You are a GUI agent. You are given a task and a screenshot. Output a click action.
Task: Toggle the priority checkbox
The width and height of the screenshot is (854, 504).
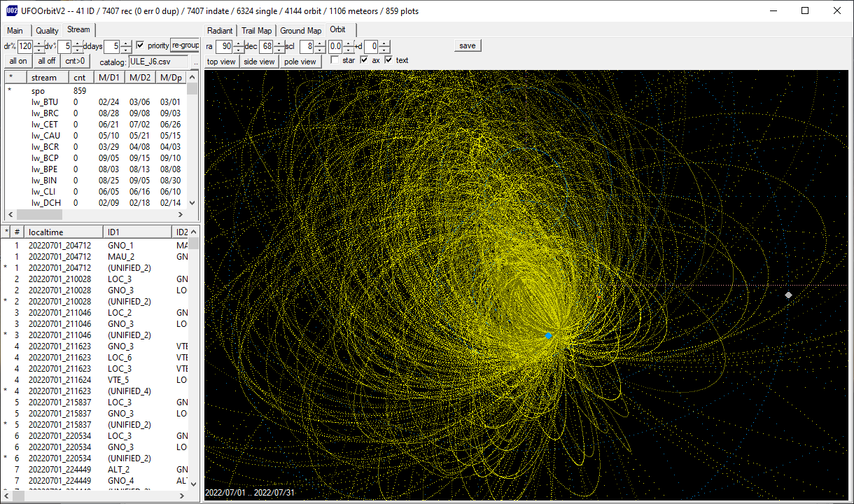pos(140,45)
